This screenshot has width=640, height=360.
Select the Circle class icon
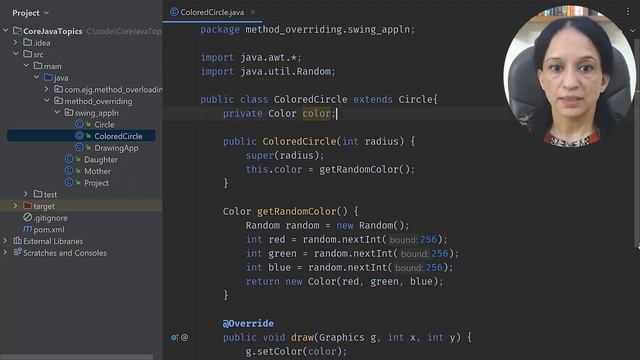(79, 124)
